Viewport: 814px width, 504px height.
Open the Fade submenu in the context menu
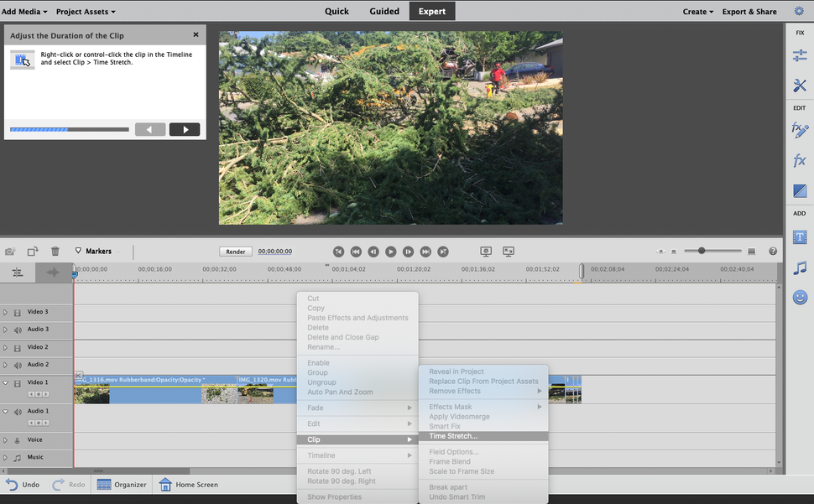(x=317, y=406)
